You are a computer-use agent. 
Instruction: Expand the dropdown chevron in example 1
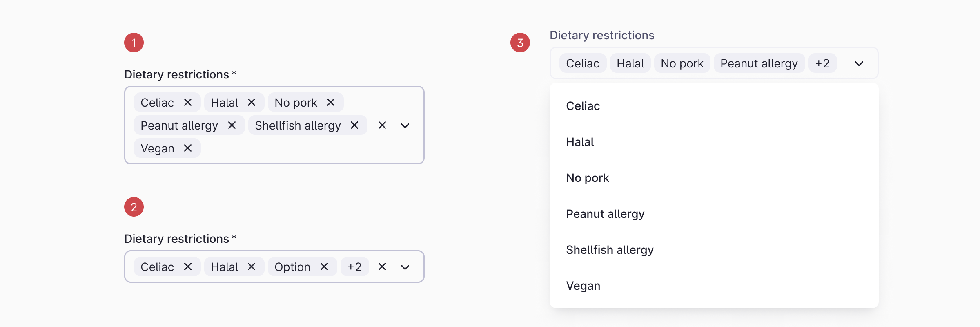pos(405,125)
